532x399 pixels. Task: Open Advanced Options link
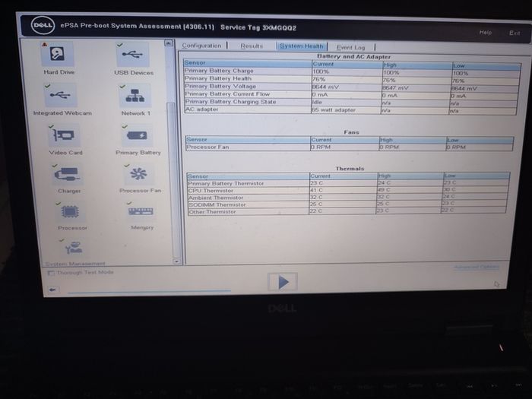click(476, 267)
